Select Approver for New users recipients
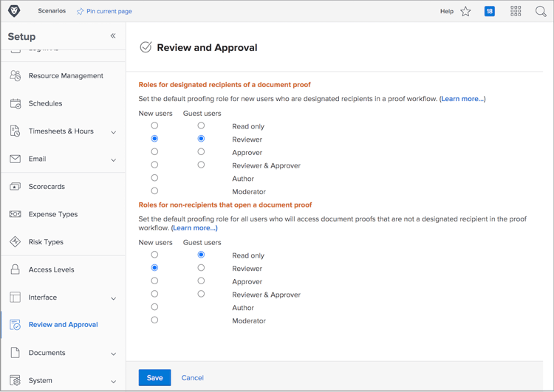The width and height of the screenshot is (554, 392). (x=154, y=152)
